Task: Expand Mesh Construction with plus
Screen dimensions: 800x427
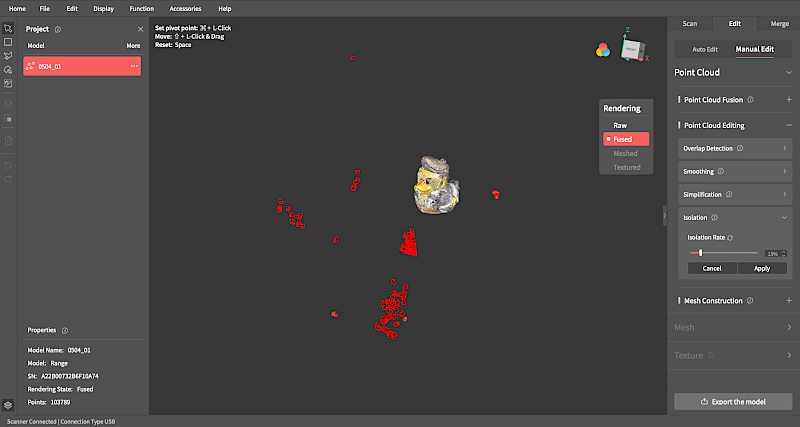Action: (789, 301)
